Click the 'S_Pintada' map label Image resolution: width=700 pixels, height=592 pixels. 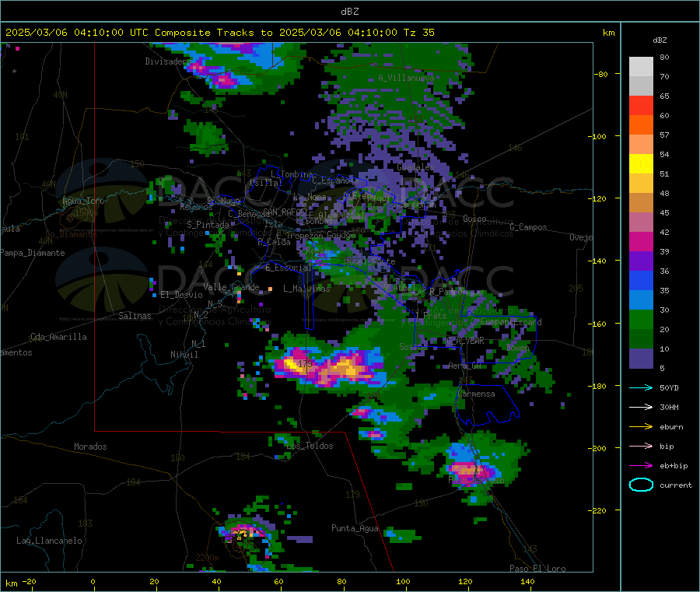[208, 225]
